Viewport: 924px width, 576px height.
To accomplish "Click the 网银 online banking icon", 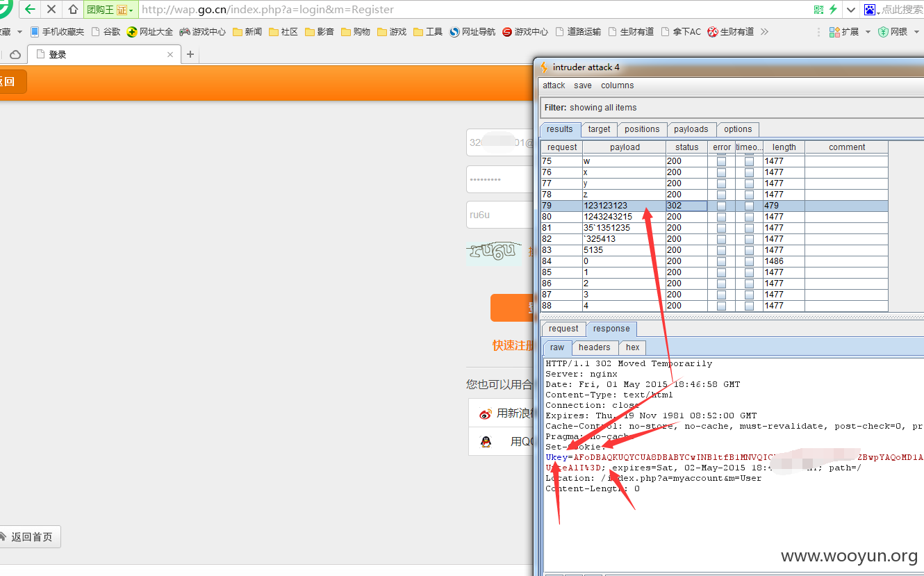I will (884, 32).
